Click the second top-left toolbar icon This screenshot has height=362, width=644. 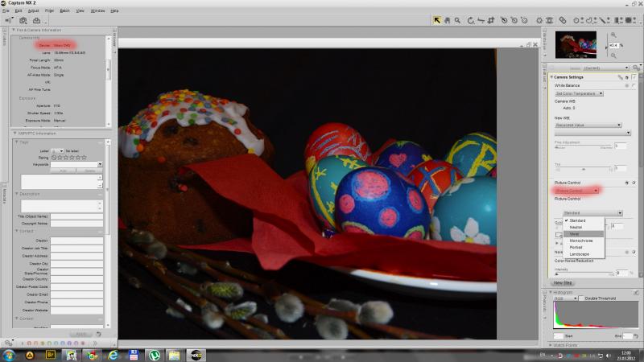(x=23, y=20)
